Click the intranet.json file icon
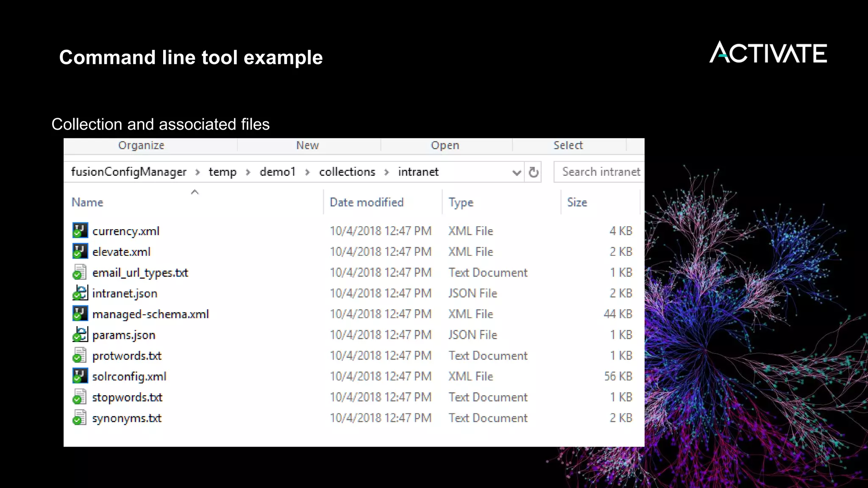Image resolution: width=868 pixels, height=488 pixels. [x=80, y=293]
